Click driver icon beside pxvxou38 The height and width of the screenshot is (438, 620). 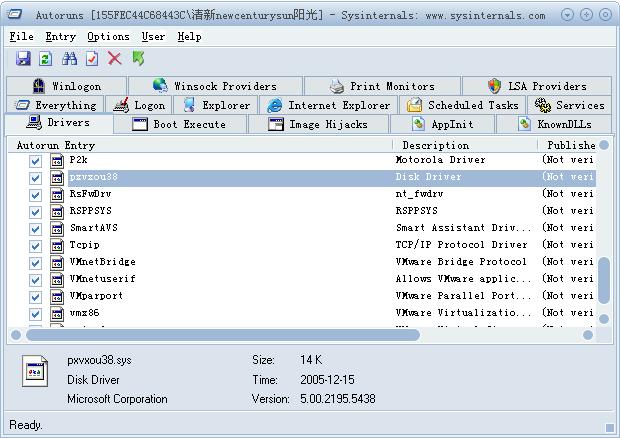pyautogui.click(x=57, y=177)
